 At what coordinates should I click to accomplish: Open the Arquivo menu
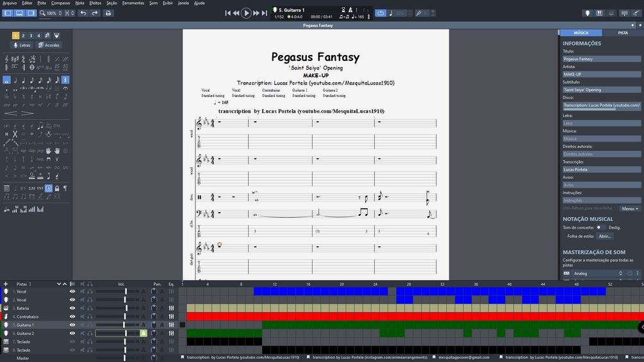coord(10,3)
